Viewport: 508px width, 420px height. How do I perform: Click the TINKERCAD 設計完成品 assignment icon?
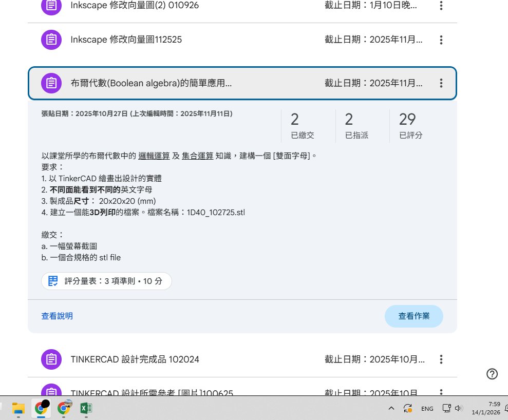click(x=51, y=359)
